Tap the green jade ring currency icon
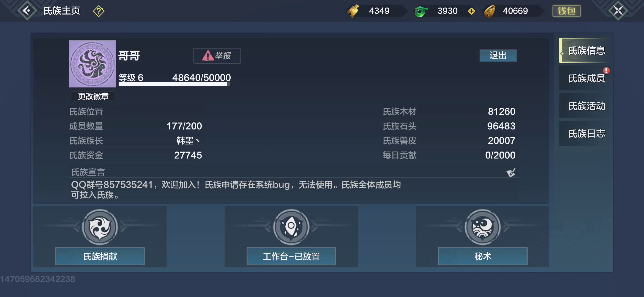 [421, 11]
